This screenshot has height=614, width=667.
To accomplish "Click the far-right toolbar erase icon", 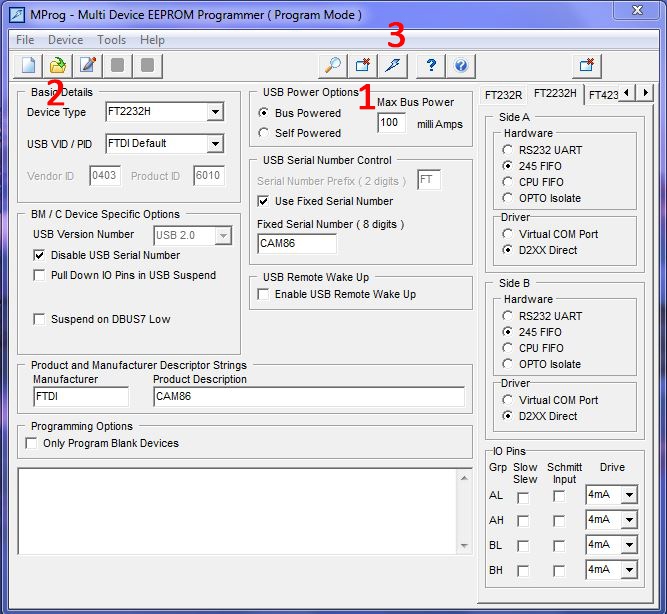I will pos(587,66).
